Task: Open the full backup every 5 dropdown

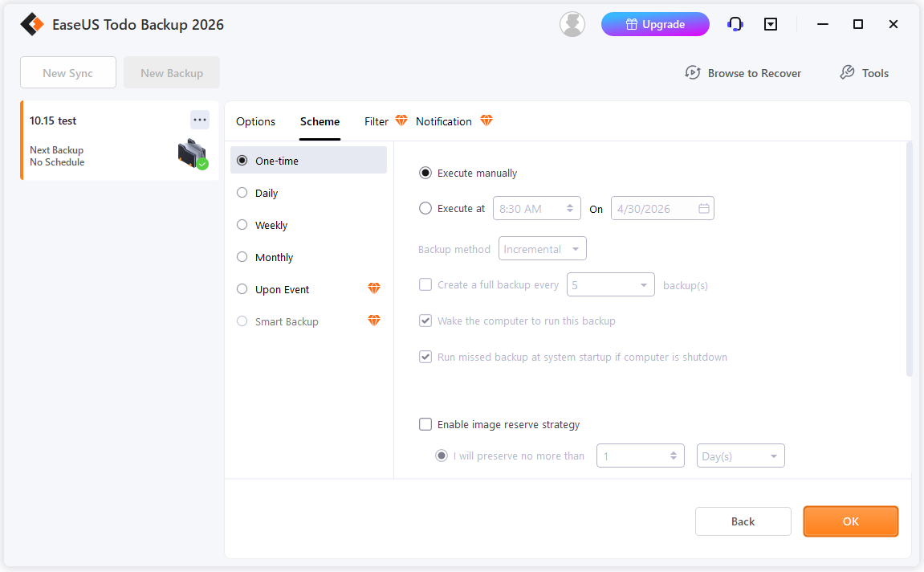Action: (x=610, y=285)
